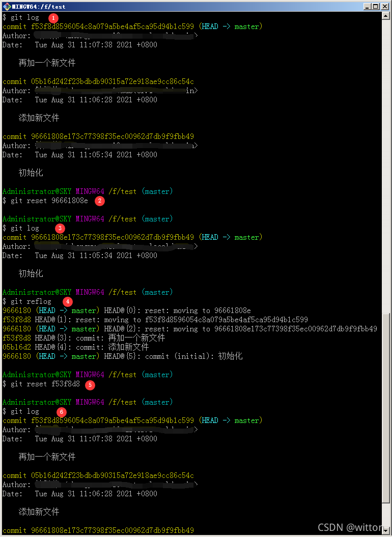392x537 pixels.
Task: Click the '96661808e' target on the HEAD@{0} row
Action: (233, 310)
